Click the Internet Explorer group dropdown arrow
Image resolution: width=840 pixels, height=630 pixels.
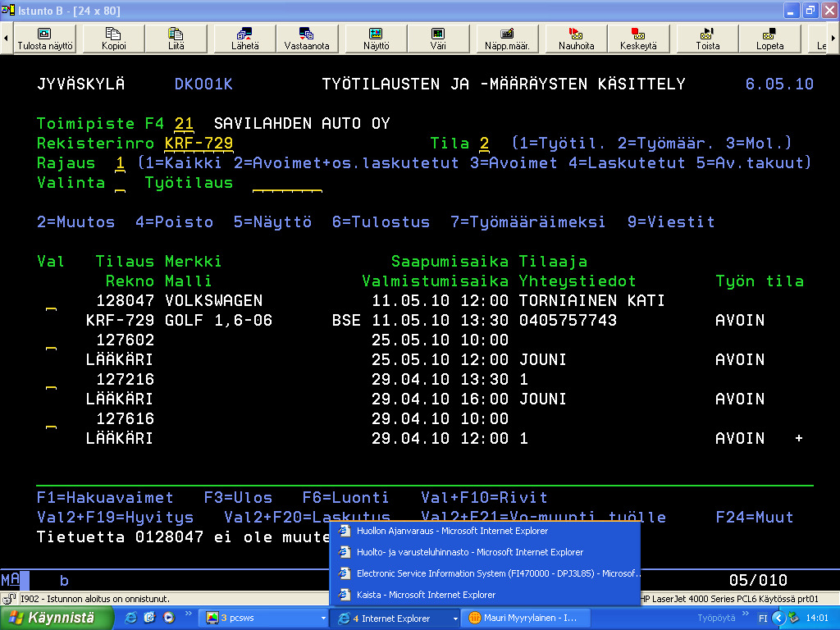point(455,619)
